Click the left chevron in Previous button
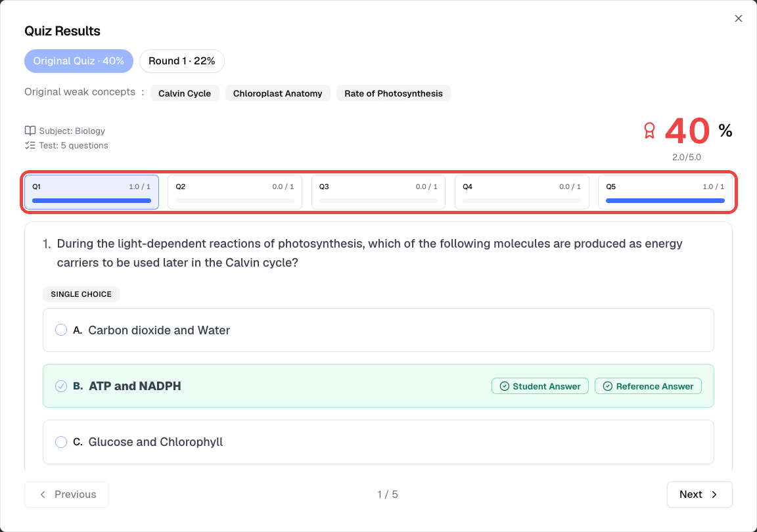This screenshot has width=757, height=532. pos(43,495)
